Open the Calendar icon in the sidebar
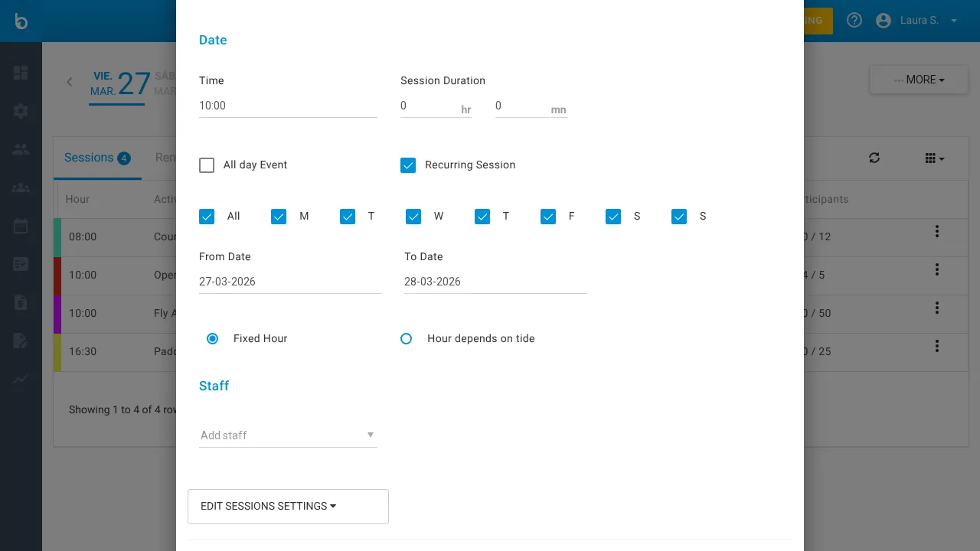The image size is (980, 551). 21,226
